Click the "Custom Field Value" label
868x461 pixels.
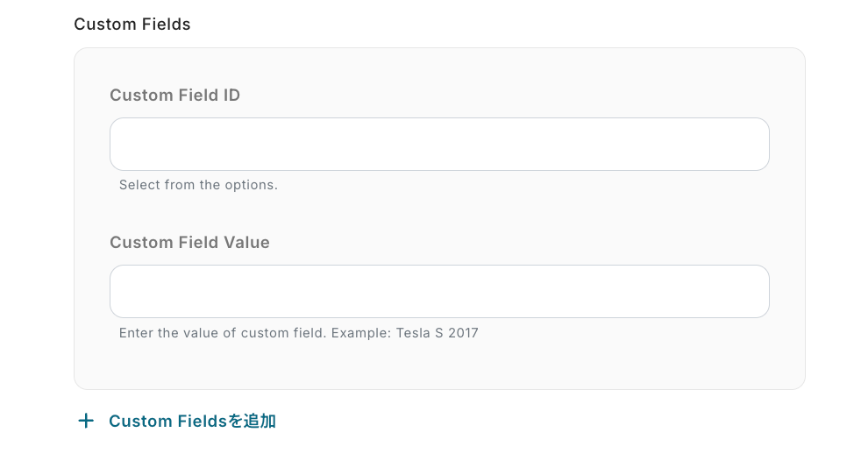point(189,243)
